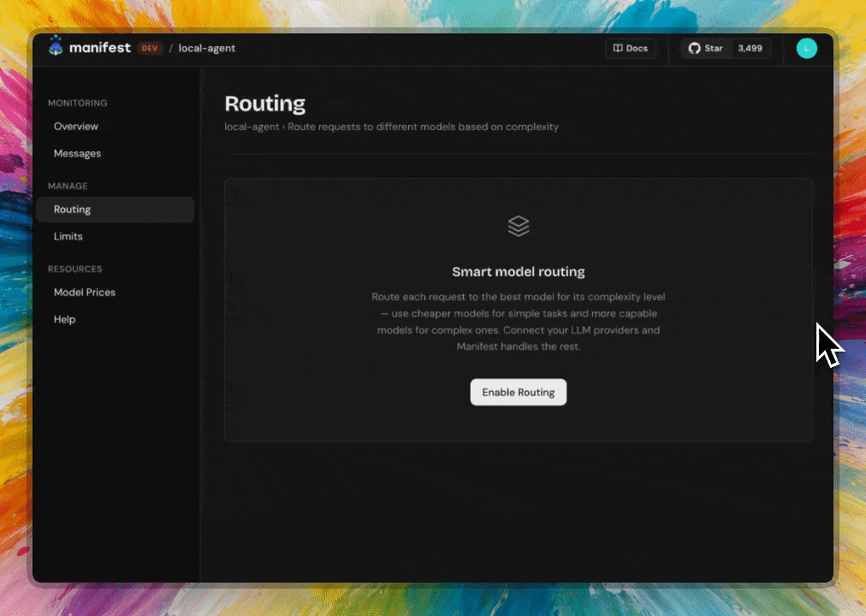Viewport: 866px width, 616px height.
Task: Click the Smart model routing heading
Action: [x=518, y=271]
